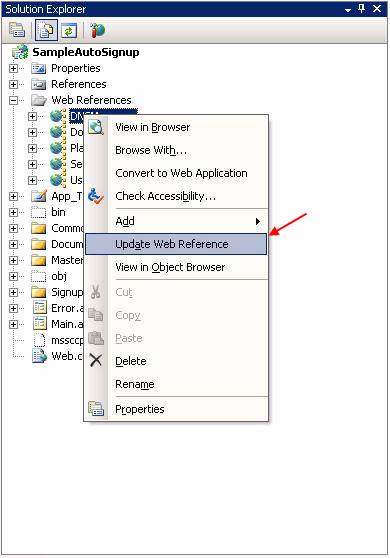Open the Window Position dropdown arrow
This screenshot has width=390, height=558.
[348, 10]
